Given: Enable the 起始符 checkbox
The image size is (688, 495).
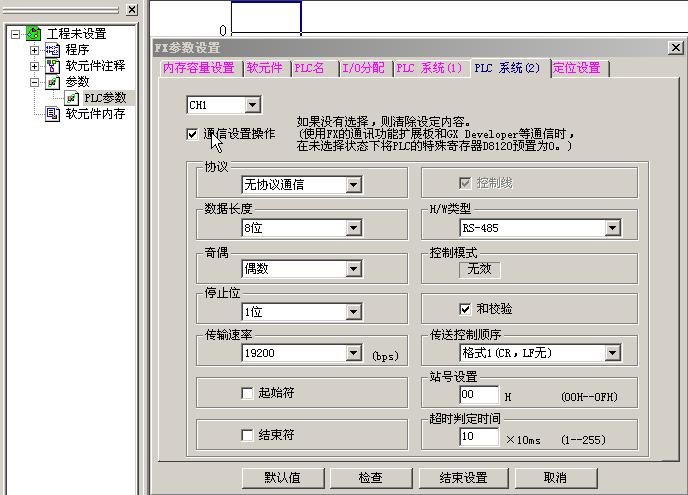Looking at the screenshot, I should 248,393.
